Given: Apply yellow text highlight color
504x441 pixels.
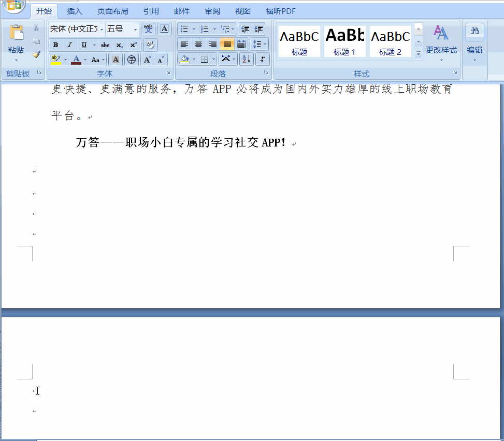Looking at the screenshot, I should click(56, 60).
